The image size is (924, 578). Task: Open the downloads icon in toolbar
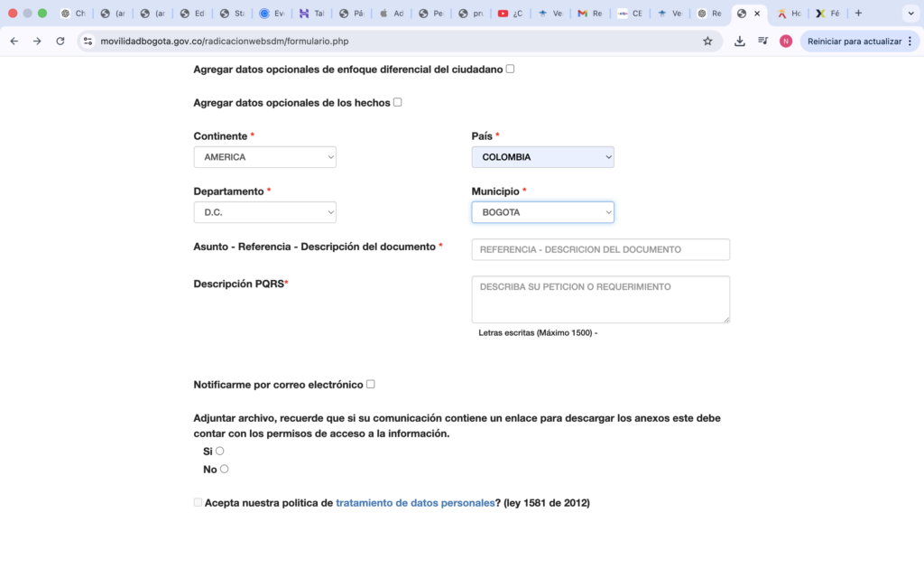tap(740, 41)
